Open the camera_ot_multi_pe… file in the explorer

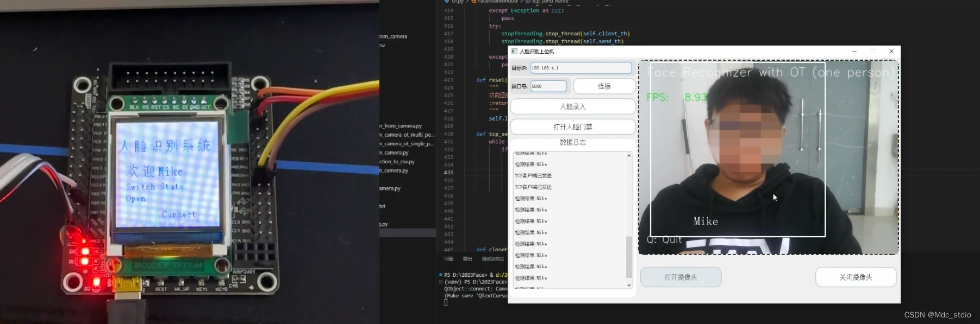[x=407, y=135]
